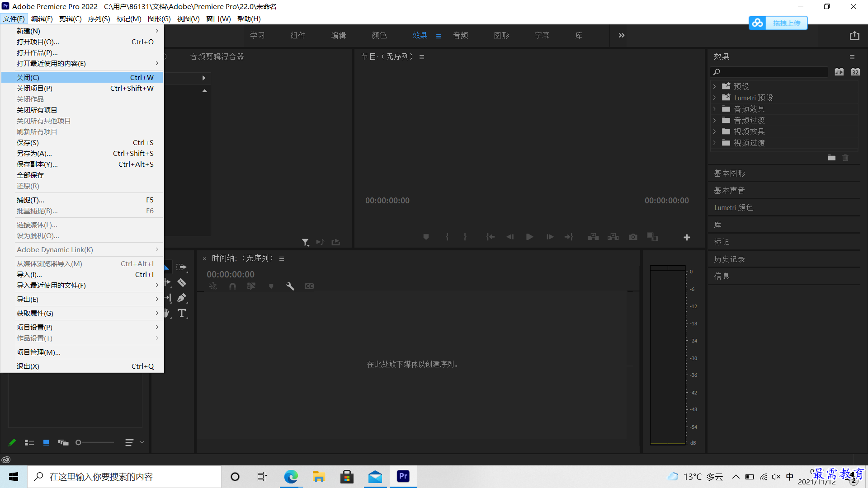Toggle the captions track CC icon
This screenshot has height=488, width=868.
(309, 286)
